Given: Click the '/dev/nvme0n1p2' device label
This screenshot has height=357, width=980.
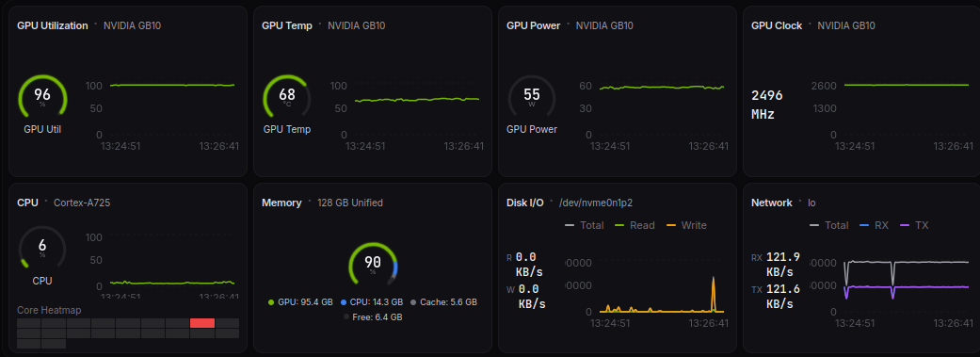Looking at the screenshot, I should [595, 203].
